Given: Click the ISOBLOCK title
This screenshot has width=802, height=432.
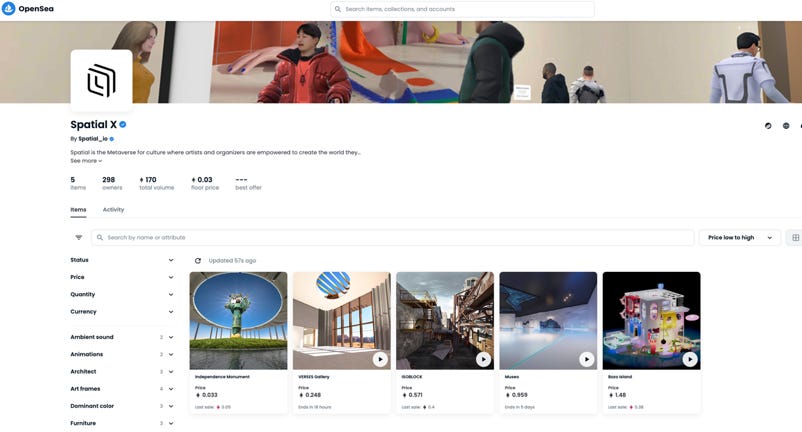Looking at the screenshot, I should click(412, 377).
